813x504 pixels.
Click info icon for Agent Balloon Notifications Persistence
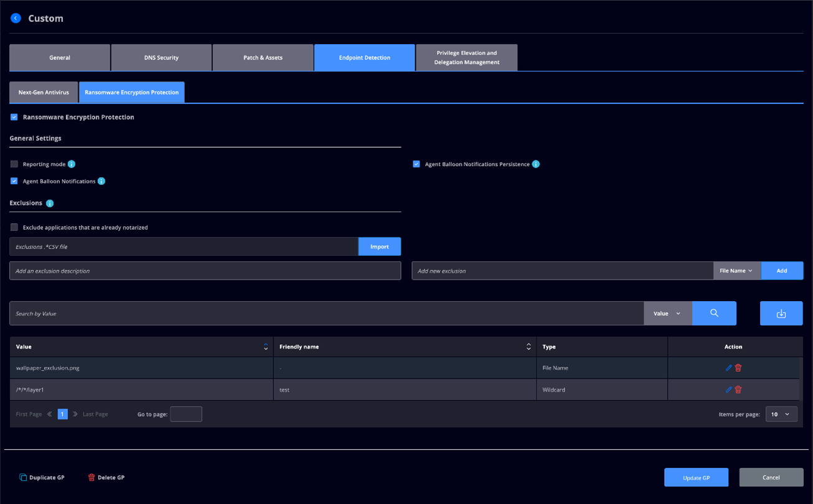tap(536, 164)
